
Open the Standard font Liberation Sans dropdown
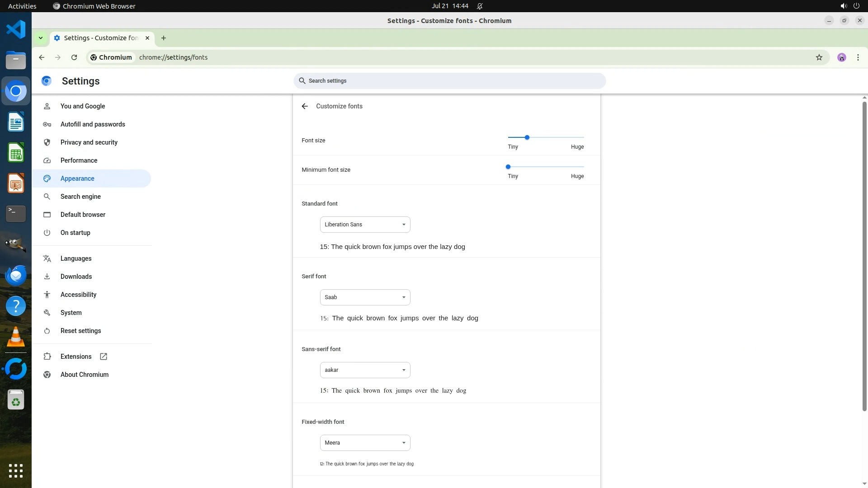[x=365, y=225]
